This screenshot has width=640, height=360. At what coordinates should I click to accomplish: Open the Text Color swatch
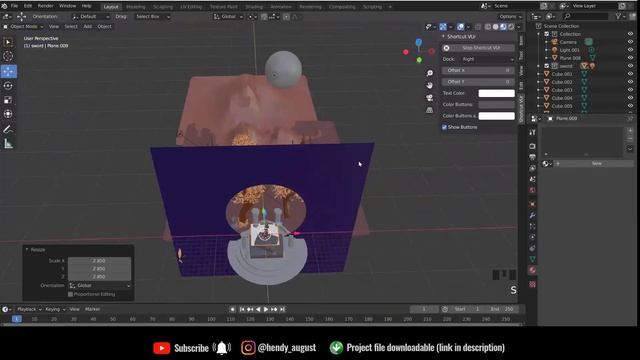click(496, 93)
